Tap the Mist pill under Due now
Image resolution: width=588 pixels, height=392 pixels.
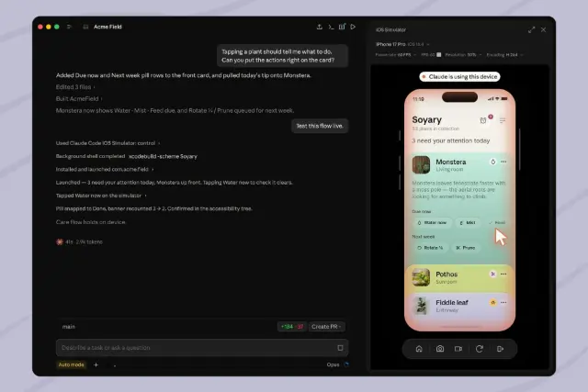click(468, 222)
